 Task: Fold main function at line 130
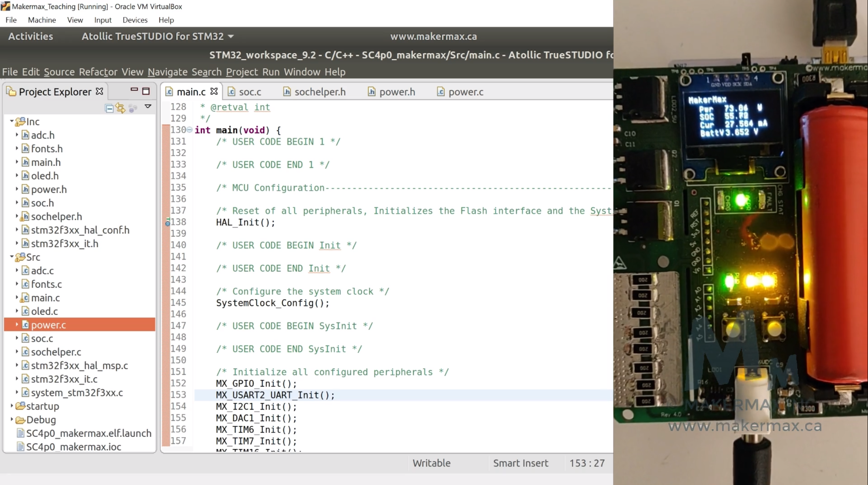(x=190, y=130)
